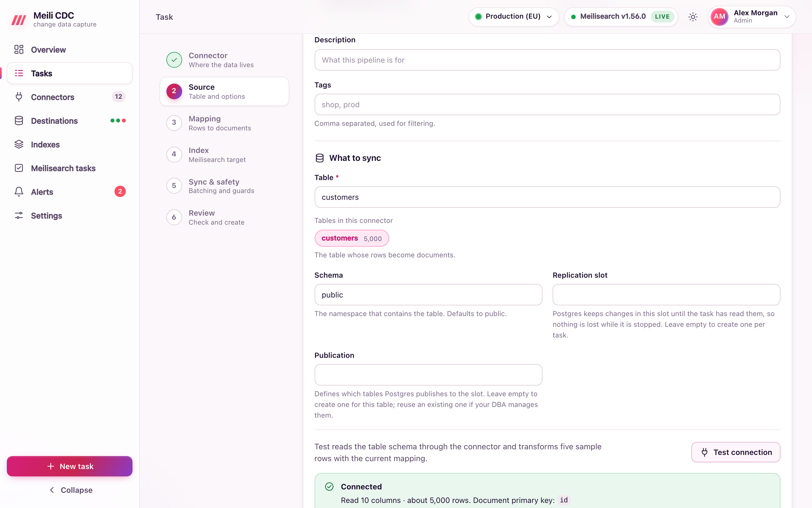Image resolution: width=812 pixels, height=508 pixels.
Task: Click the What to sync database icon
Action: click(x=320, y=158)
